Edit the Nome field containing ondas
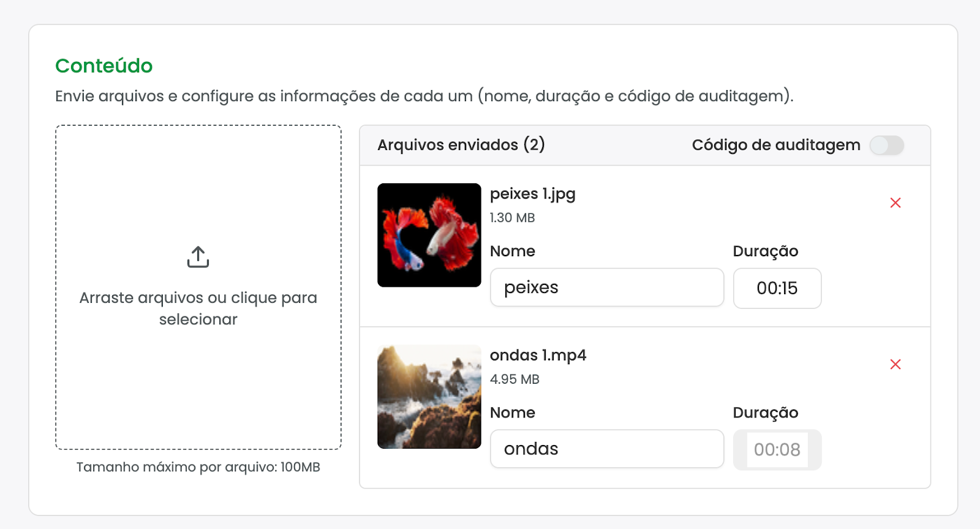The height and width of the screenshot is (529, 980). (x=606, y=449)
